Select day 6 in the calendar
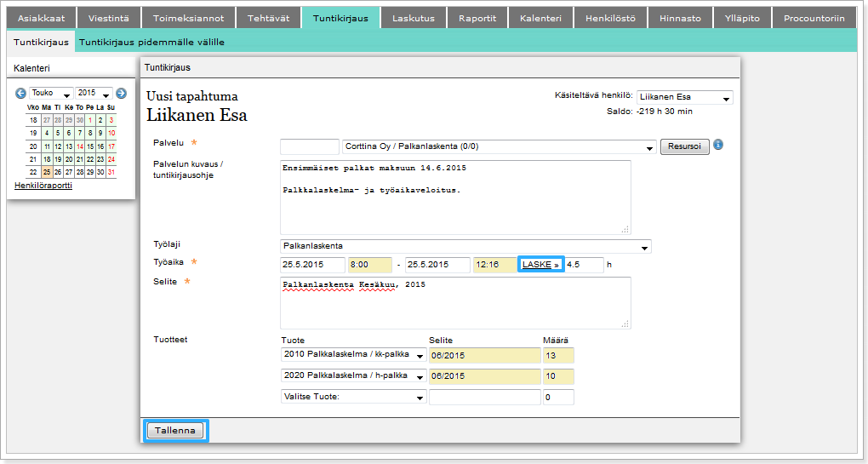Viewport: 868px width, 464px height. pyautogui.click(x=69, y=133)
